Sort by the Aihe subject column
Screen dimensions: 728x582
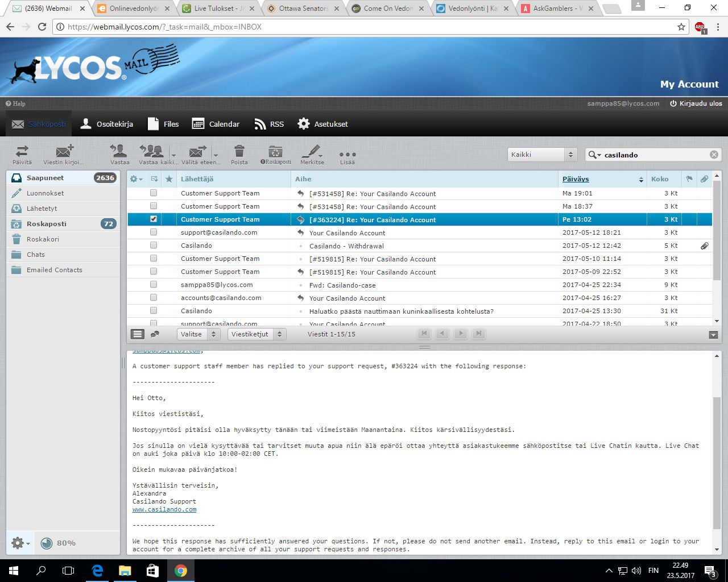[x=303, y=179]
